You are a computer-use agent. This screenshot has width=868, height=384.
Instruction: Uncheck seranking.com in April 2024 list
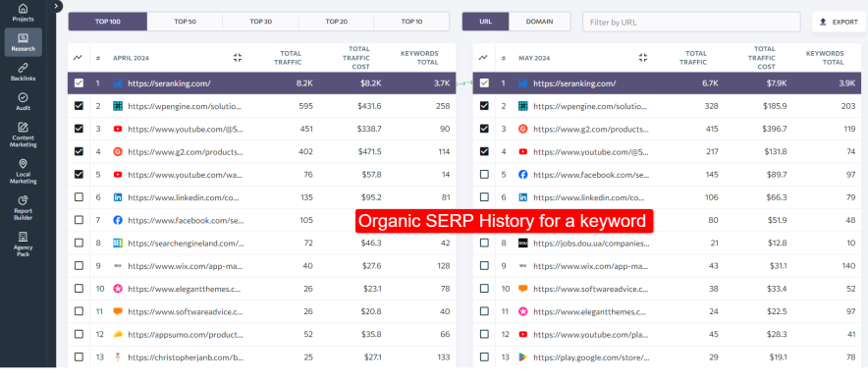(79, 83)
